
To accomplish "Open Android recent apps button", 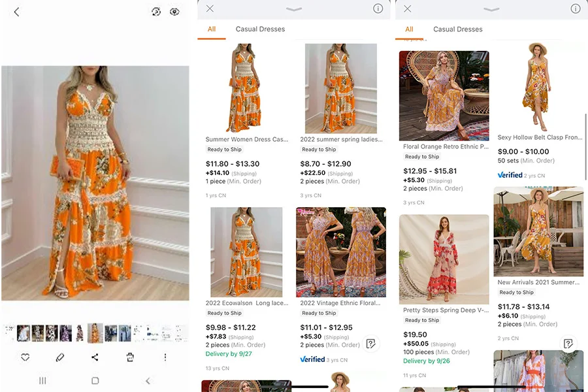I will pos(42,380).
